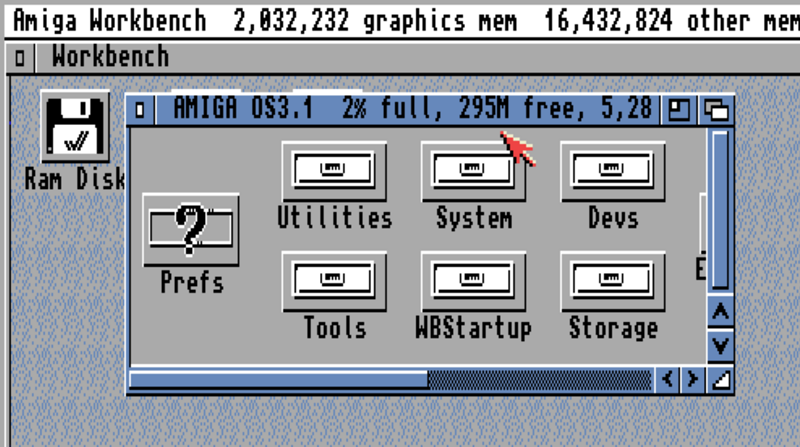Click the AMIGA OS3.1 window title text
This screenshot has height=447, width=800.
click(x=412, y=109)
